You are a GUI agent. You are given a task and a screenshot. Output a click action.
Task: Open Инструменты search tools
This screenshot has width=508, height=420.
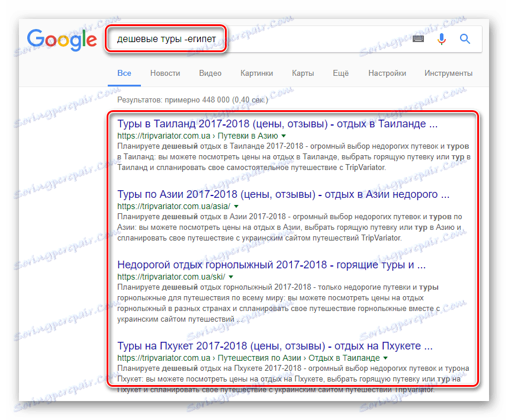448,73
